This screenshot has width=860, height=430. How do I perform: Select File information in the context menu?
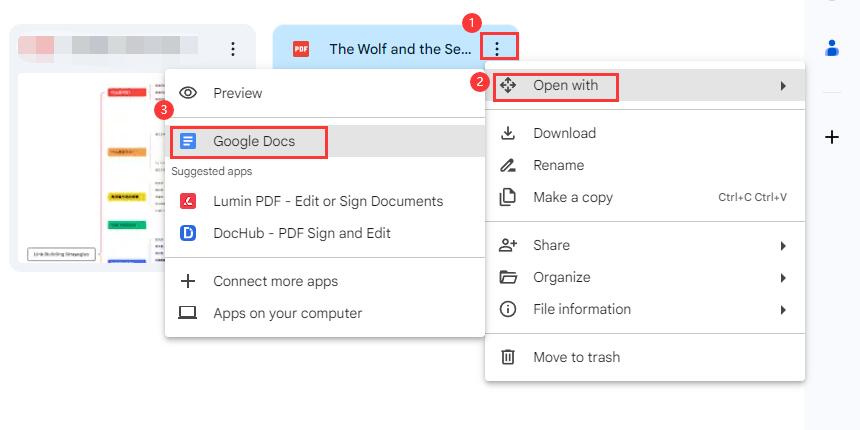click(645, 309)
